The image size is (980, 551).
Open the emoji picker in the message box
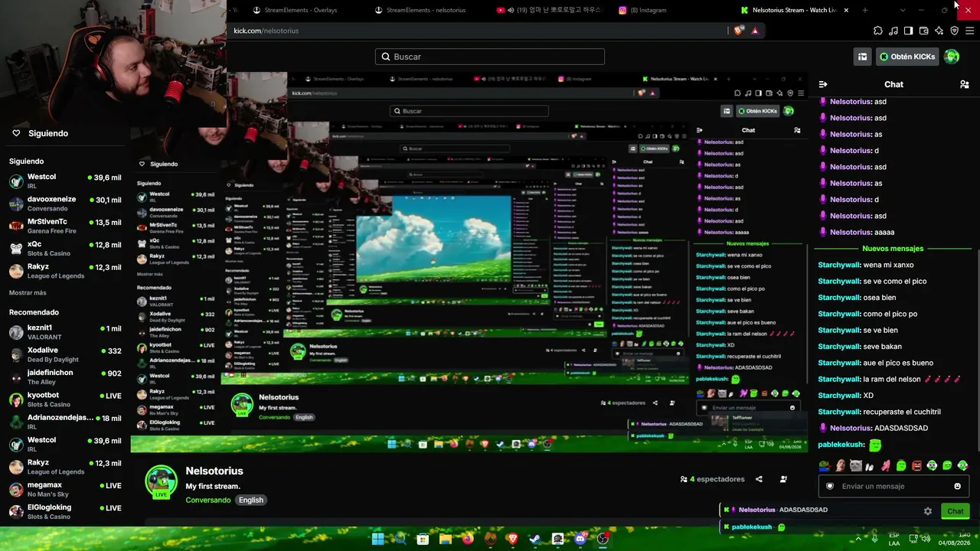[957, 486]
